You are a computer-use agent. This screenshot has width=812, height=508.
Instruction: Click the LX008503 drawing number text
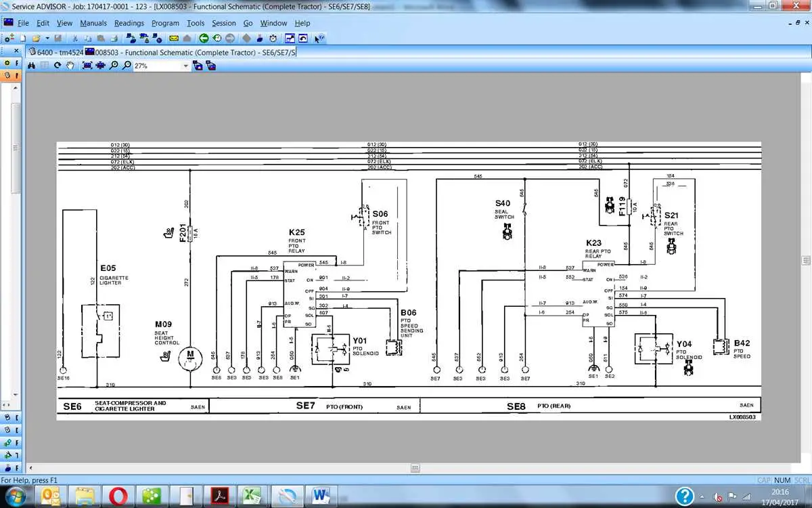742,417
